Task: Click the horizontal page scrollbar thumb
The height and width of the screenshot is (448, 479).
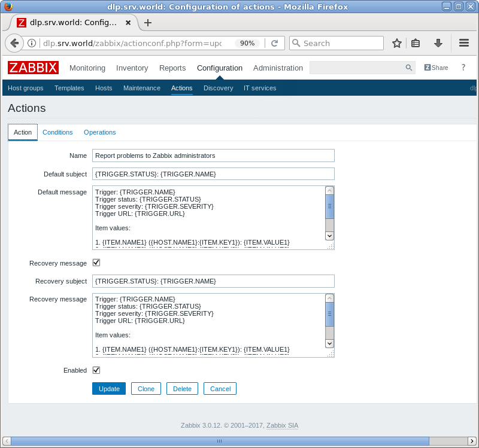Action: (220, 441)
